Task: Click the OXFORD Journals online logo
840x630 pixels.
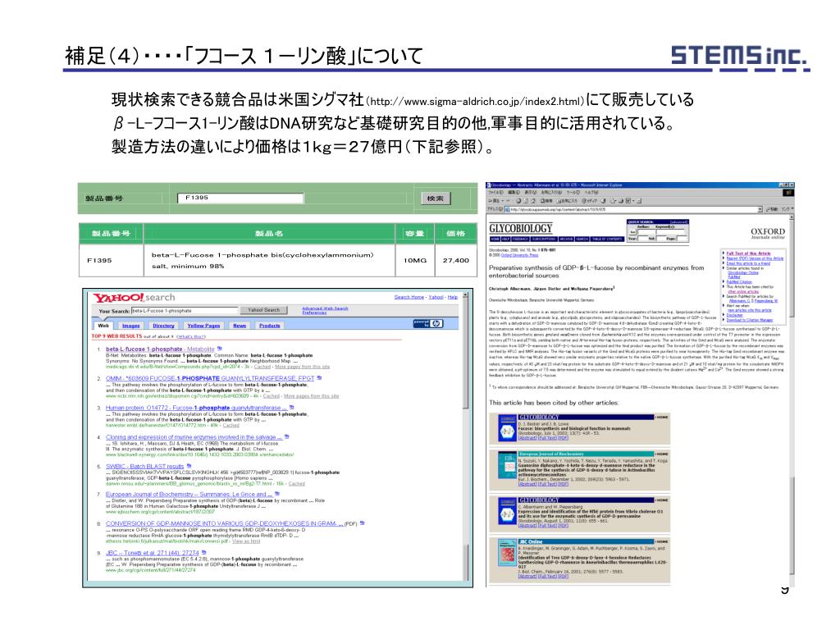Action: [x=768, y=233]
